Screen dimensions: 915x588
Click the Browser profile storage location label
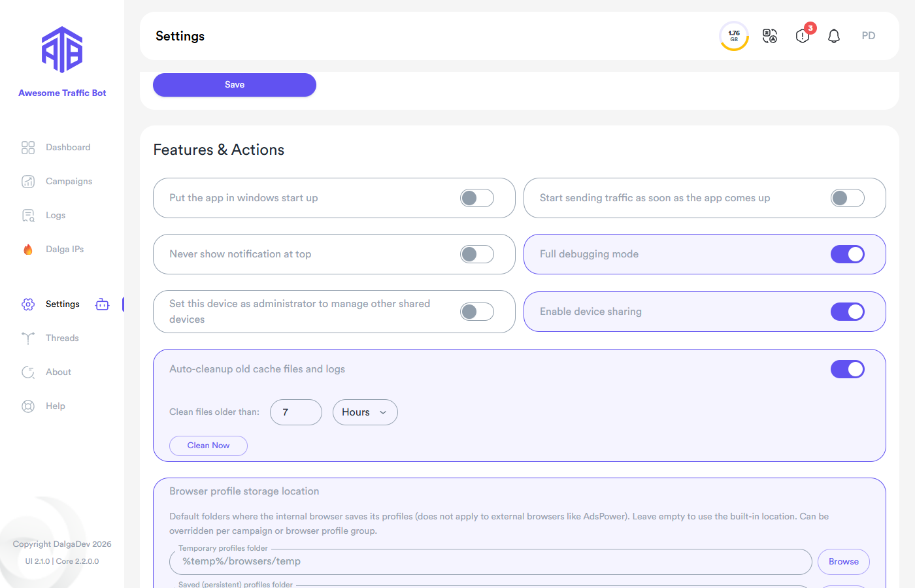coord(244,491)
